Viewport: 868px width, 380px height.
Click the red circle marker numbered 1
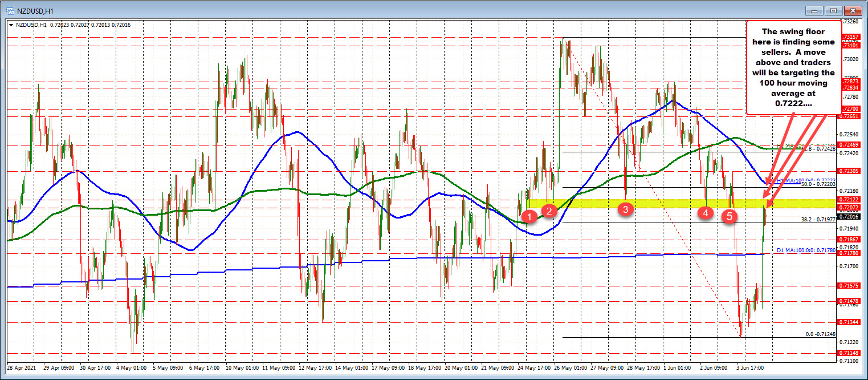pyautogui.click(x=529, y=216)
